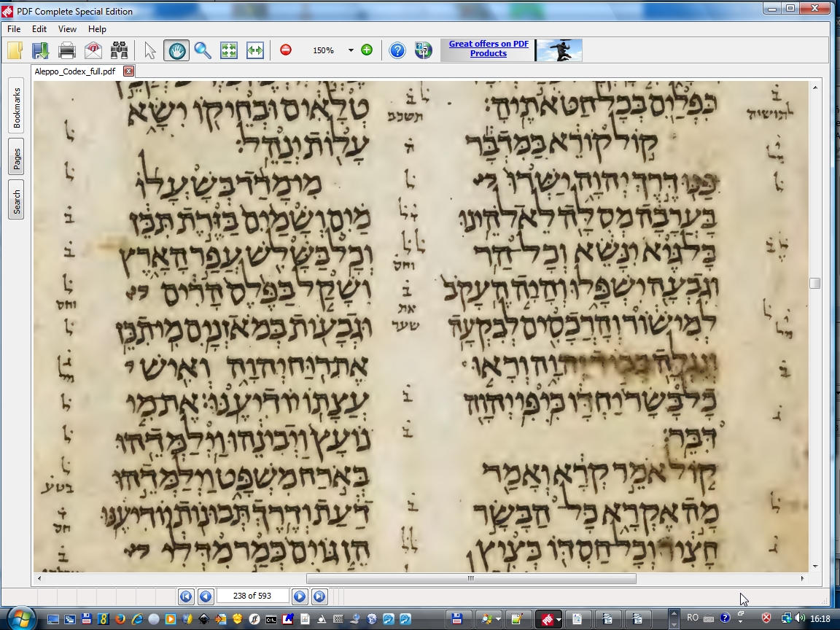Image resolution: width=840 pixels, height=630 pixels.
Task: Open the Bookmarks side panel
Action: tap(16, 108)
